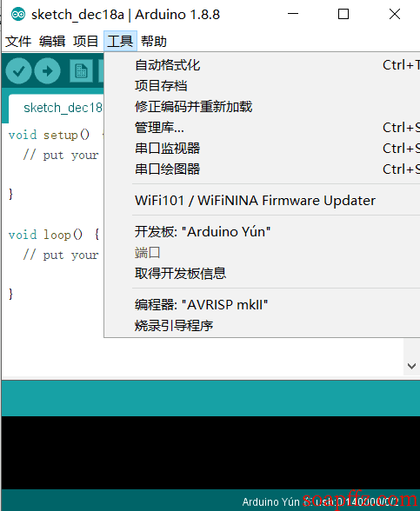This screenshot has height=511, width=420.
Task: Open 管理库... library manager
Action: click(262, 128)
